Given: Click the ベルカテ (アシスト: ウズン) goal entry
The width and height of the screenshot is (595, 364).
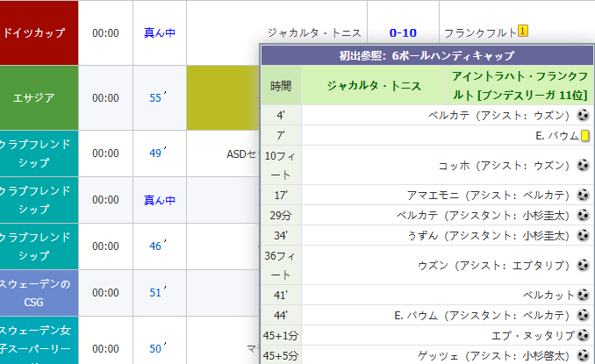Looking at the screenshot, I should (498, 115).
